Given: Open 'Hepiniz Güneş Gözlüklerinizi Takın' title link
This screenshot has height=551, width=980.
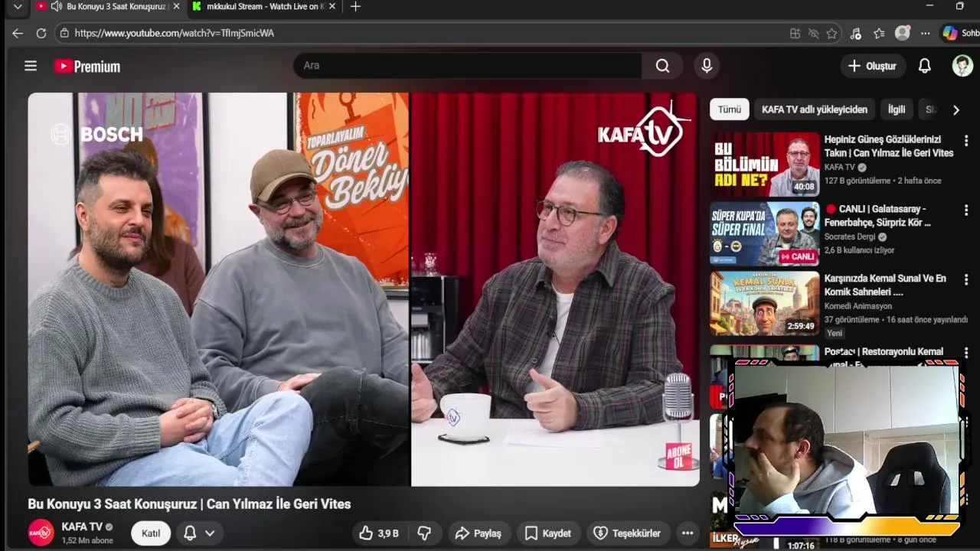Looking at the screenshot, I should pyautogui.click(x=889, y=146).
